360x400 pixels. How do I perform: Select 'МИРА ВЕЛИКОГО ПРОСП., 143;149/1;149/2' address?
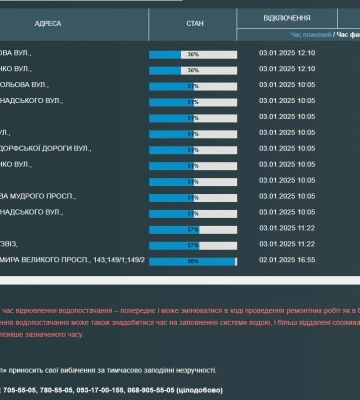[72, 260]
